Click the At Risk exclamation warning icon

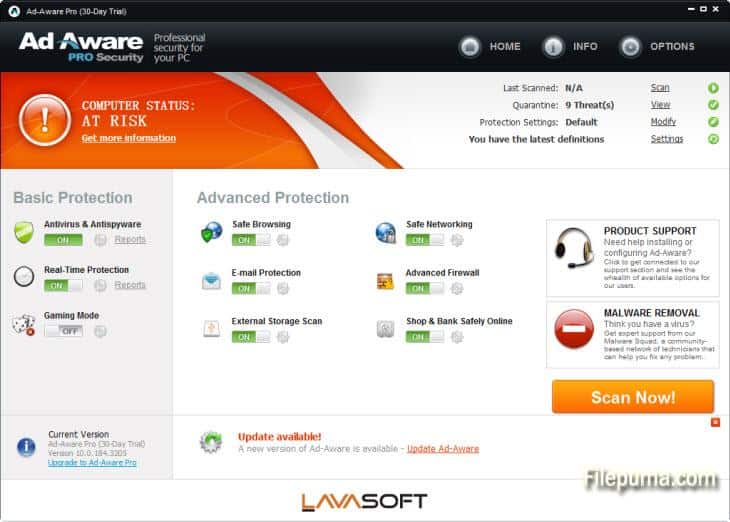pos(45,120)
